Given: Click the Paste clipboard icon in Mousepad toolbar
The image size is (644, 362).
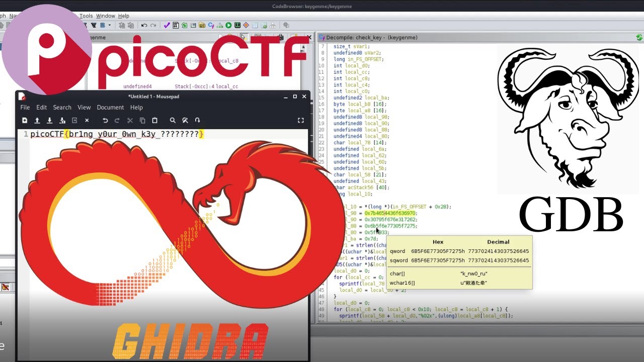Looking at the screenshot, I should coord(154,120).
